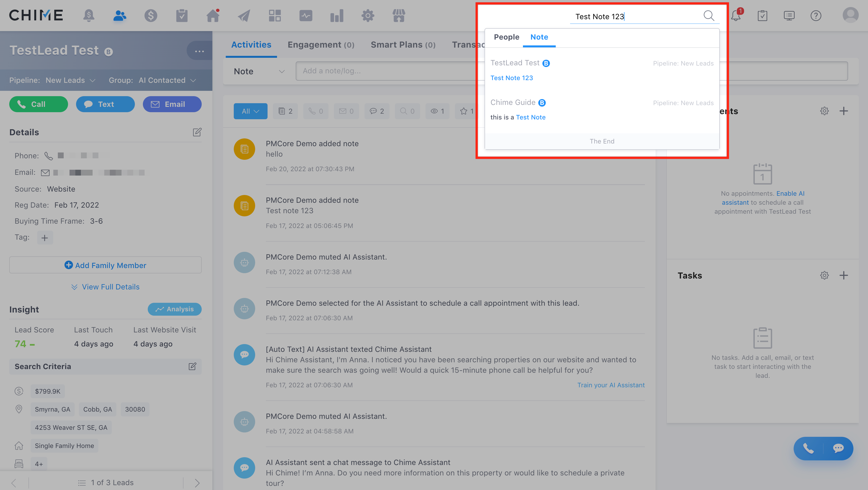This screenshot has height=490, width=868.
Task: Click the Email button
Action: click(172, 104)
